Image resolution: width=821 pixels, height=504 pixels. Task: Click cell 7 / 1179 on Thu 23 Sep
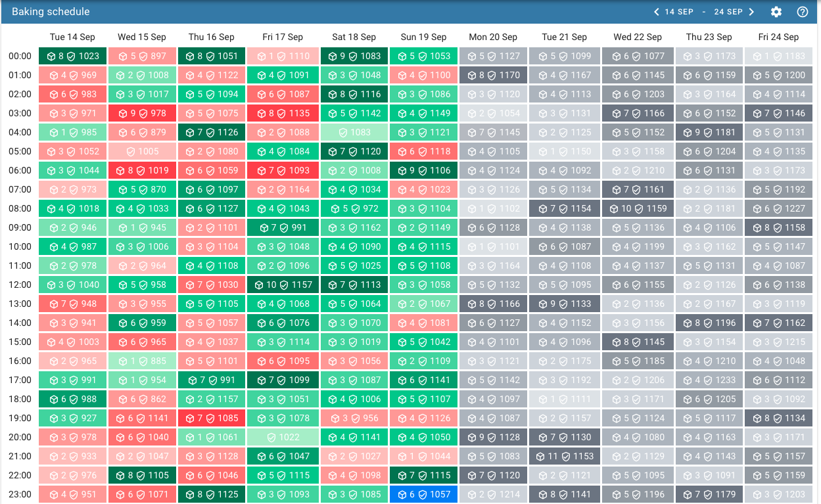[709, 495]
